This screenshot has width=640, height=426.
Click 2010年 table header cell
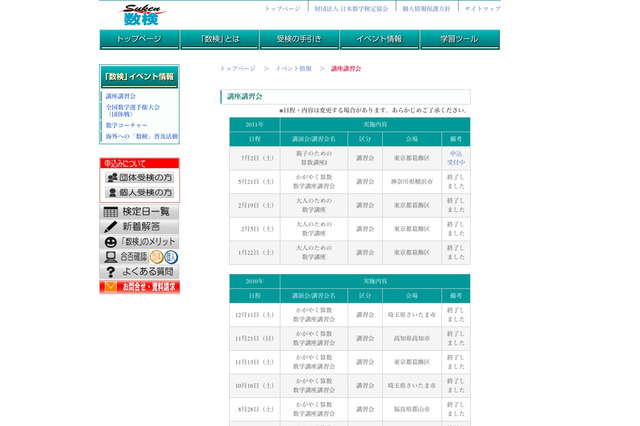tap(255, 281)
